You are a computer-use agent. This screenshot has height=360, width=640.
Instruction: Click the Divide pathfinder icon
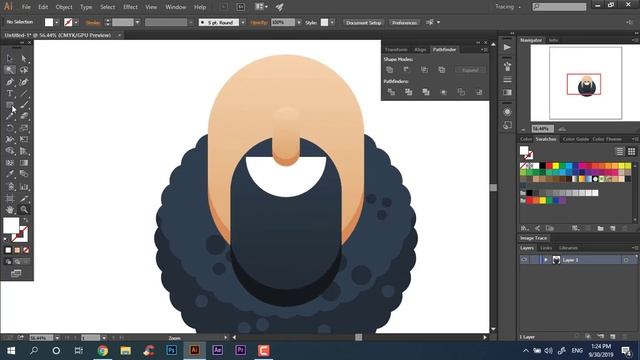pyautogui.click(x=391, y=92)
